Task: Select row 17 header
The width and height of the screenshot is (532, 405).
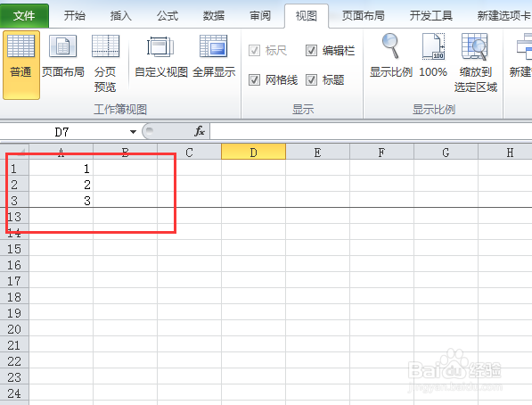Action: click(14, 280)
